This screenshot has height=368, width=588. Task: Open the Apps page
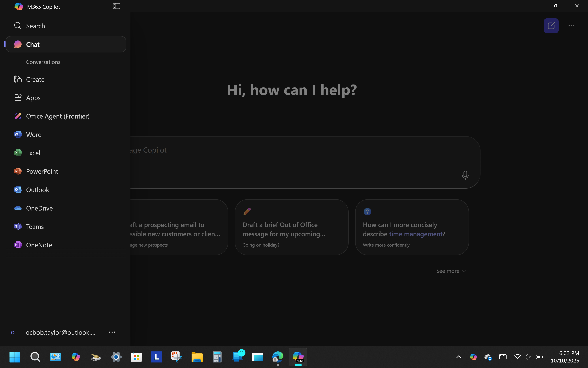66,98
